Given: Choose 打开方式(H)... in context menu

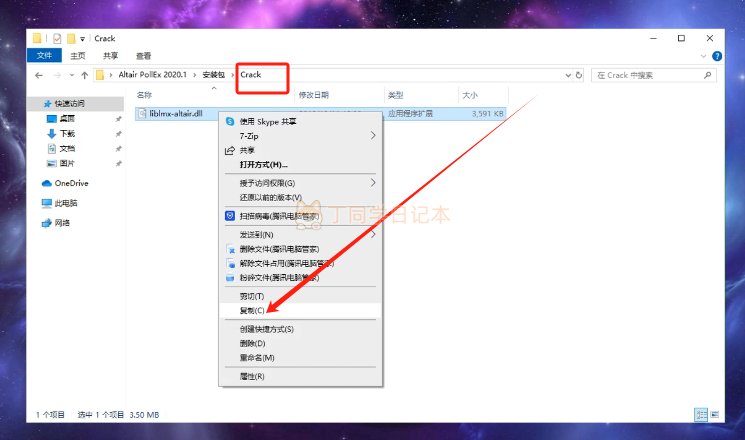Looking at the screenshot, I should (x=301, y=164).
